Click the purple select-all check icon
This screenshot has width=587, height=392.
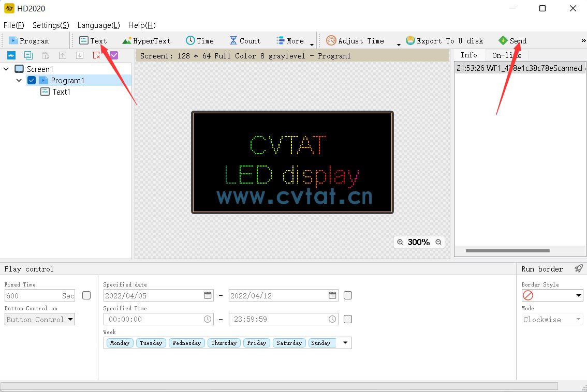pyautogui.click(x=114, y=55)
